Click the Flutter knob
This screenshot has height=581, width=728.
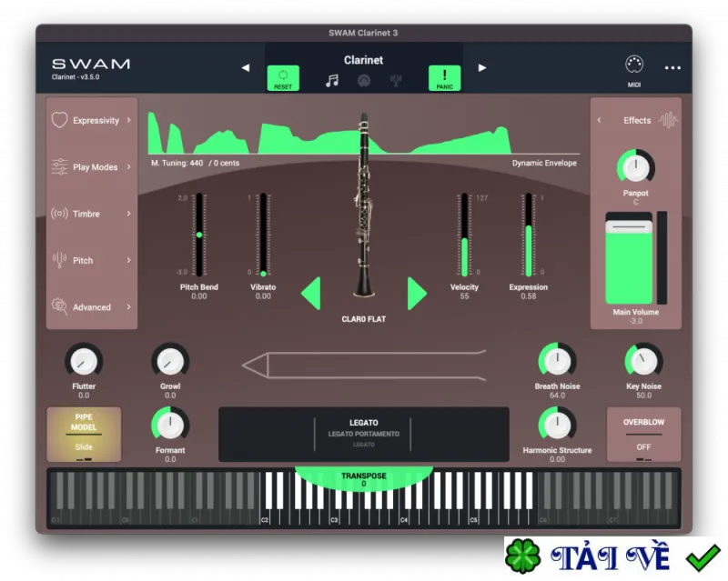(x=84, y=361)
